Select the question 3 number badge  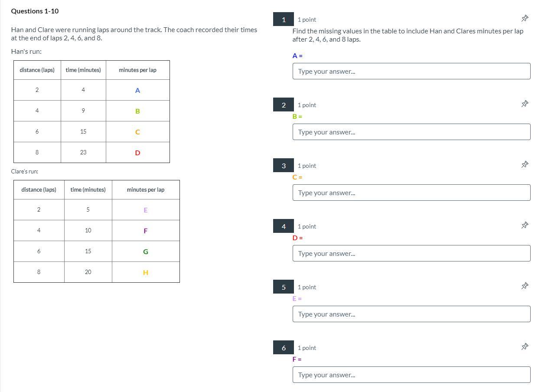(x=284, y=166)
